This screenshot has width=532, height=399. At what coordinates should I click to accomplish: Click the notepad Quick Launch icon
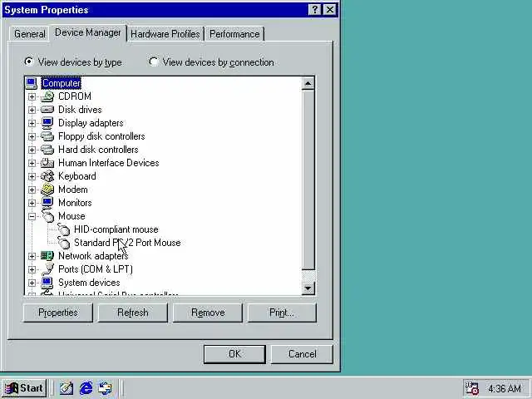tap(66, 388)
